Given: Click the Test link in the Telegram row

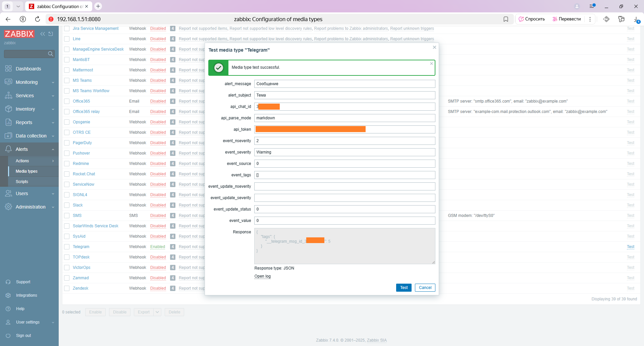Looking at the screenshot, I should point(631,247).
